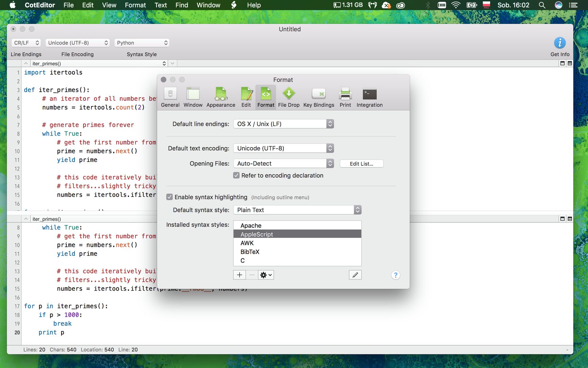
Task: Open the Key Bindings preferences pane
Action: 319,98
